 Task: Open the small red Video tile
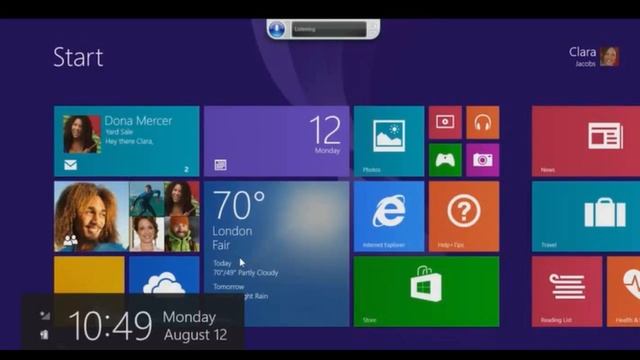click(x=445, y=122)
